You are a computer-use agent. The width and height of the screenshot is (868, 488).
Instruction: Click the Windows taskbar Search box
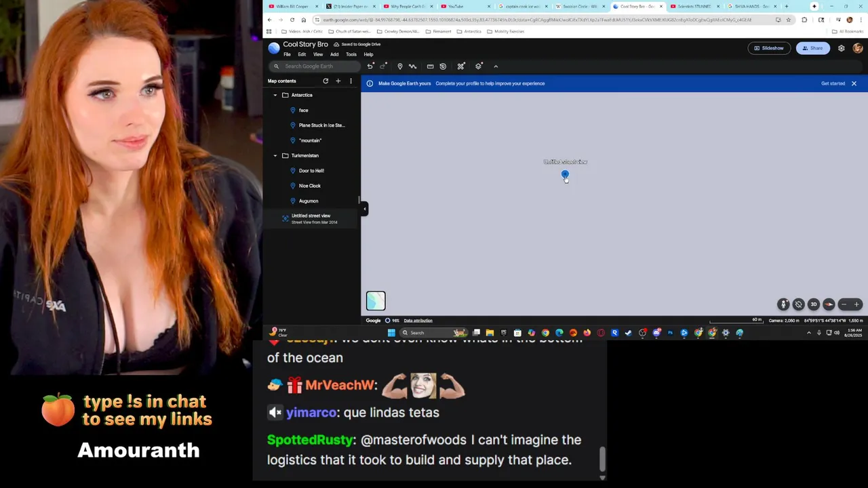tap(434, 333)
